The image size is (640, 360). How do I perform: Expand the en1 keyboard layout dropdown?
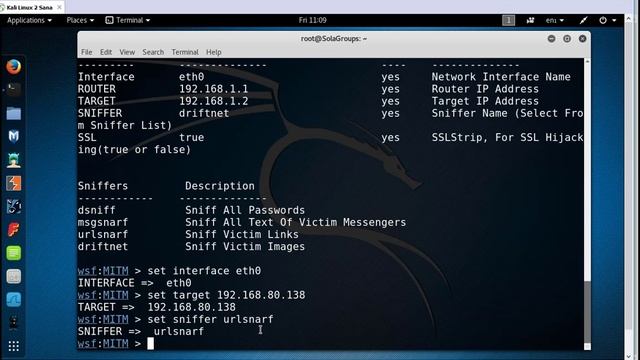[x=554, y=20]
